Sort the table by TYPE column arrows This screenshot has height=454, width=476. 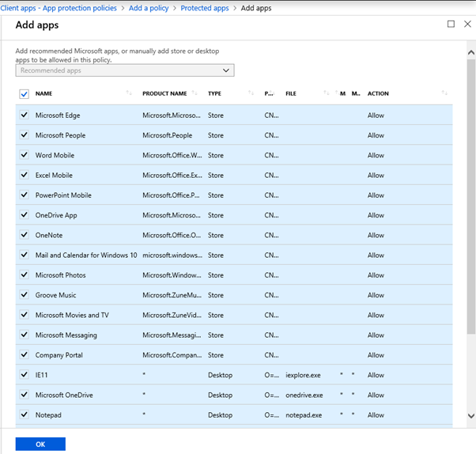coord(251,93)
